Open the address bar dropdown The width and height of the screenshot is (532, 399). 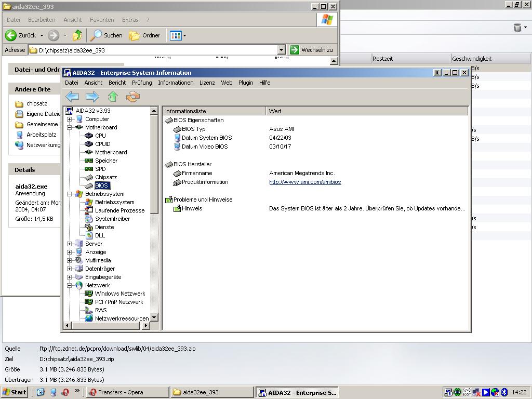281,50
